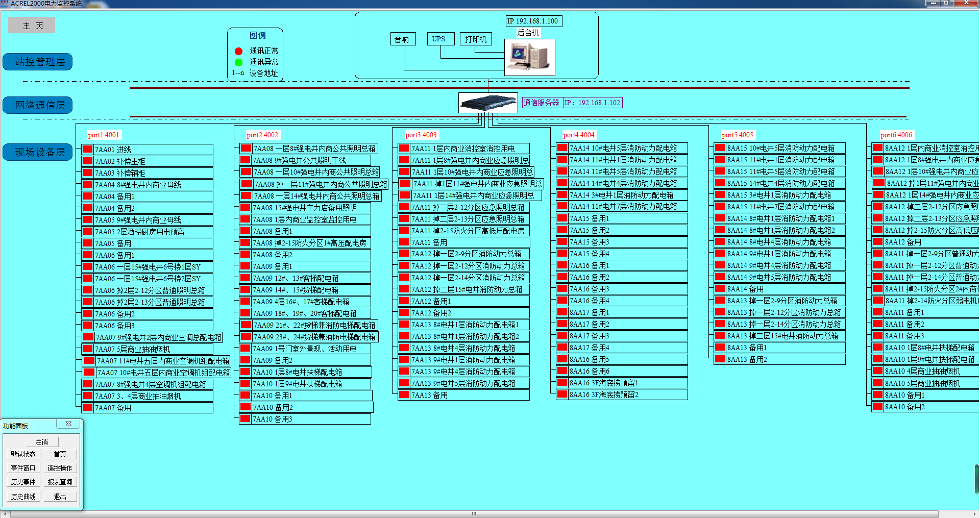This screenshot has width=980, height=518.
Task: Click red indicator beside 8AA16 3F海底捞预留2
Action: [562, 394]
